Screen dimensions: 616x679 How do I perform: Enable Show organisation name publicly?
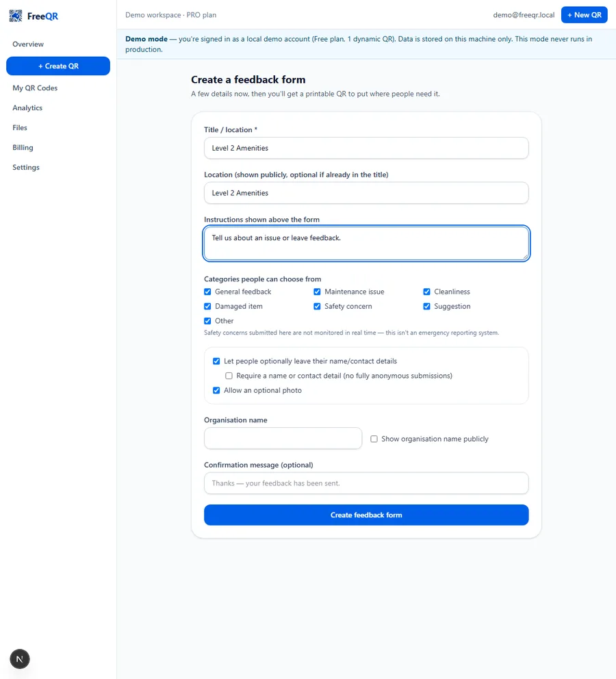tap(374, 439)
